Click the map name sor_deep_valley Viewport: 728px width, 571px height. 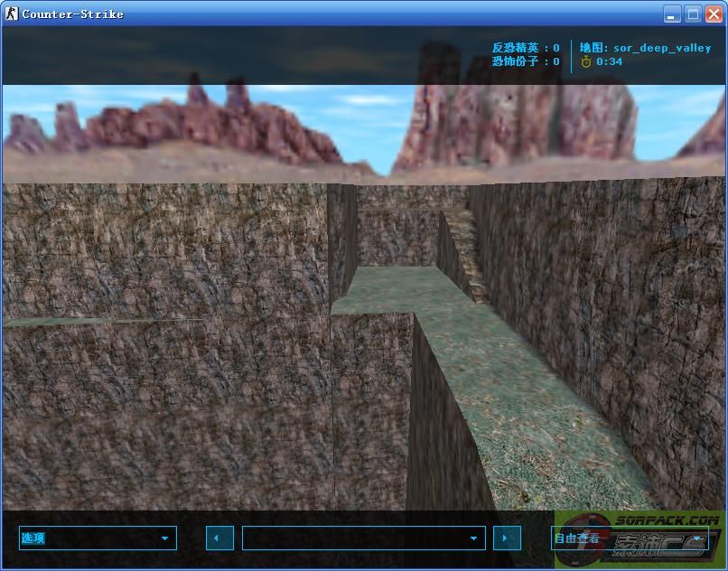[661, 48]
